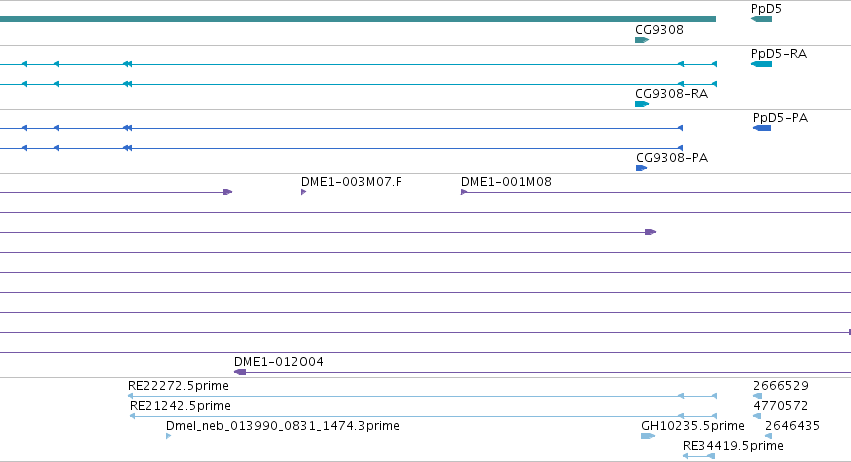Open the DME1-012O04 feature label
The image size is (851, 462).
coord(278,362)
